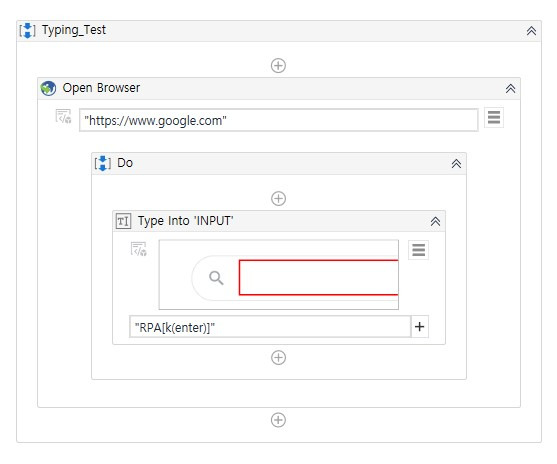Image resolution: width=557 pixels, height=464 pixels.
Task: Open the hamburger options menu for Open Browser
Action: click(494, 117)
